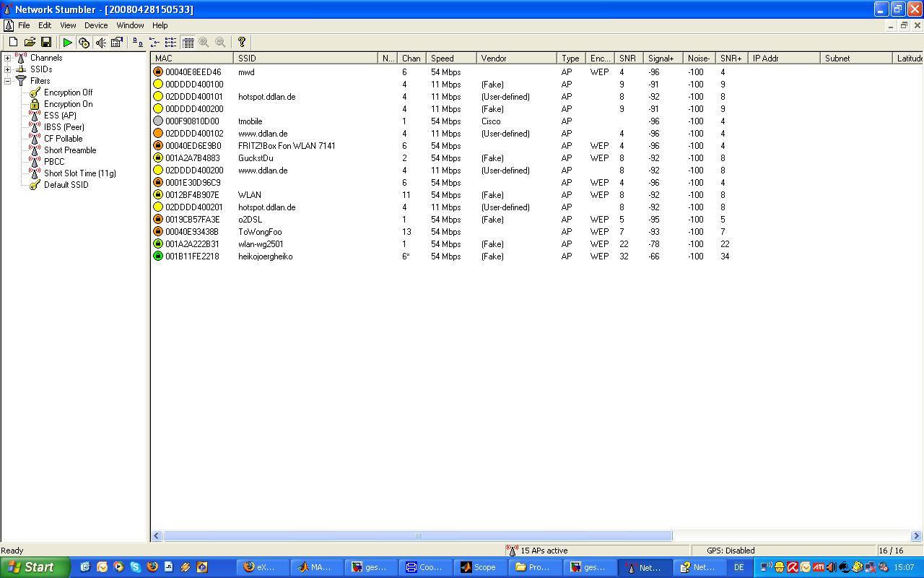Select Short Slot Time (11g) filter
The image size is (924, 578).
click(x=79, y=173)
